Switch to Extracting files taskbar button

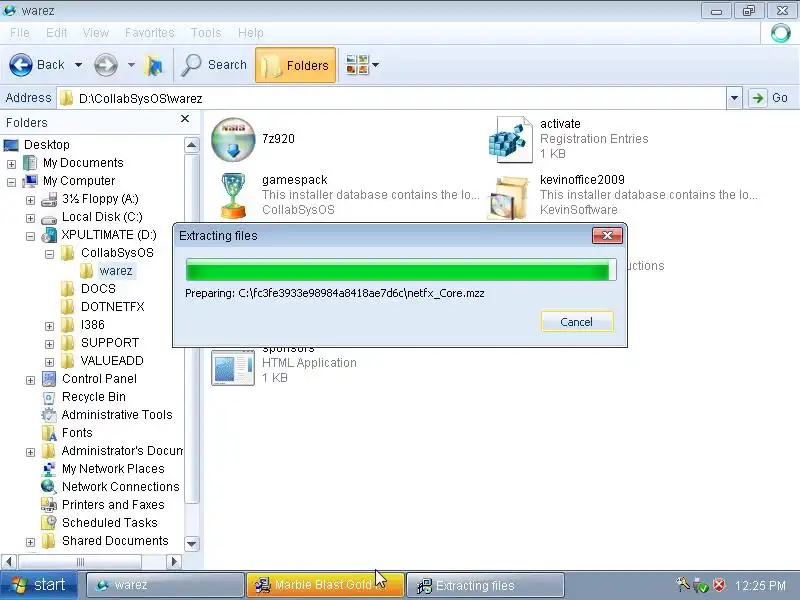[x=485, y=585]
